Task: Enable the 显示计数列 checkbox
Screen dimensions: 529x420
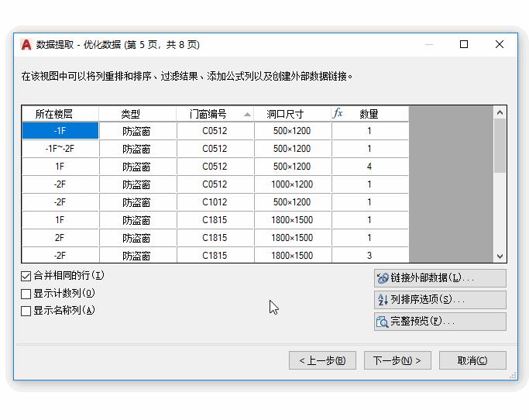Action: 26,294
